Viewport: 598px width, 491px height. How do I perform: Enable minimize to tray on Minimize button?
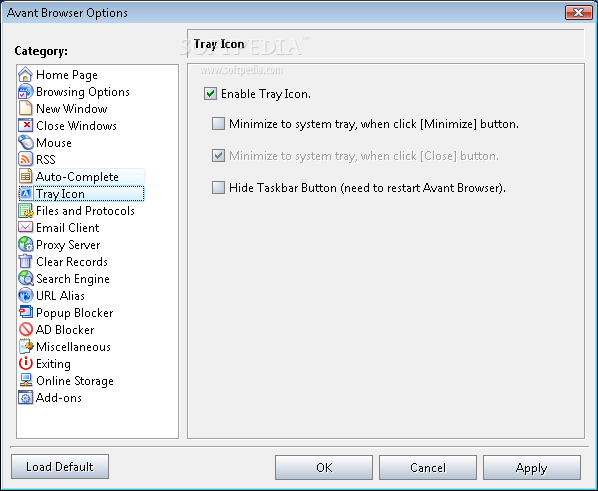218,124
